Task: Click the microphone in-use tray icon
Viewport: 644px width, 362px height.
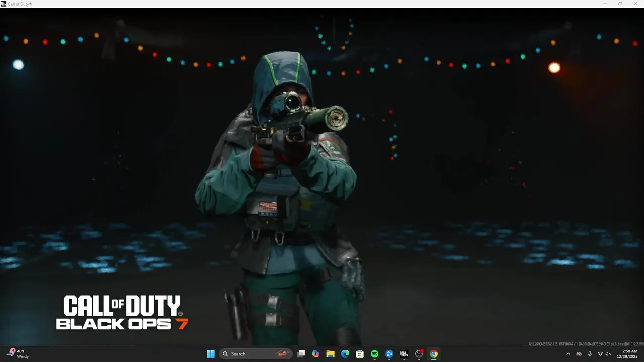Action: (589, 354)
